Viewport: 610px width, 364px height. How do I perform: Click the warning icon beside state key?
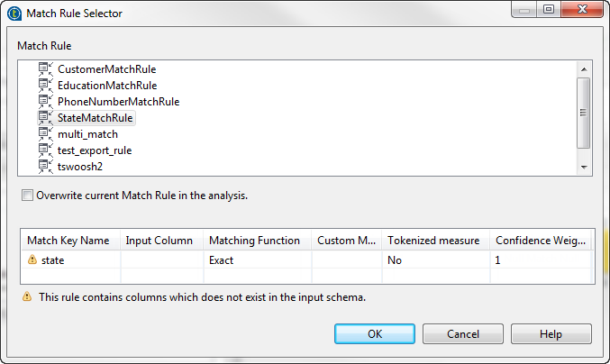tap(32, 259)
